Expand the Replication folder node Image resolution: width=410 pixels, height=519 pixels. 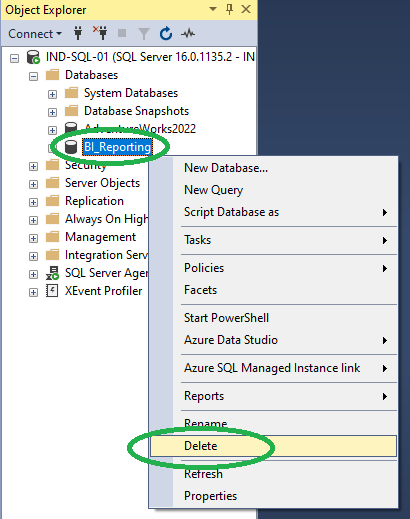33,202
